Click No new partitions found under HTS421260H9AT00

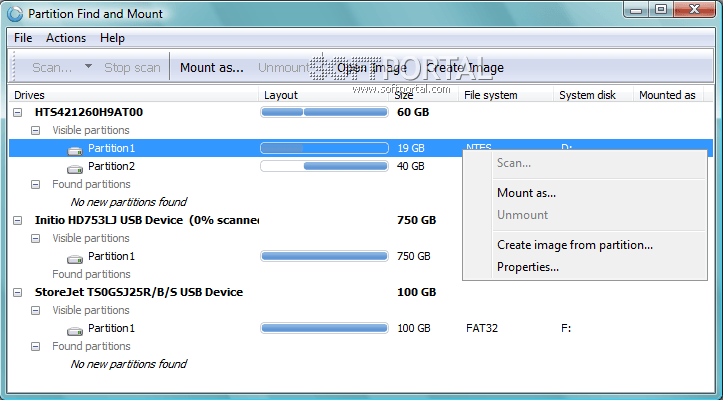click(129, 202)
